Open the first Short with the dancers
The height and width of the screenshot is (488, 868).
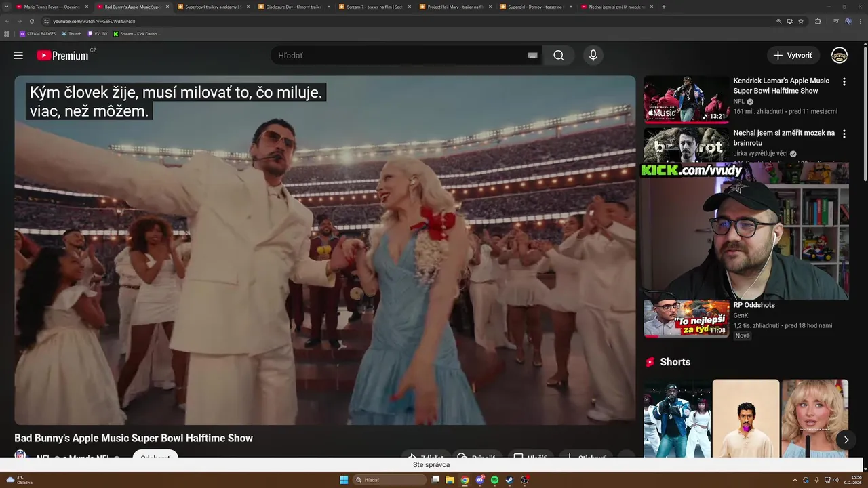(x=677, y=418)
